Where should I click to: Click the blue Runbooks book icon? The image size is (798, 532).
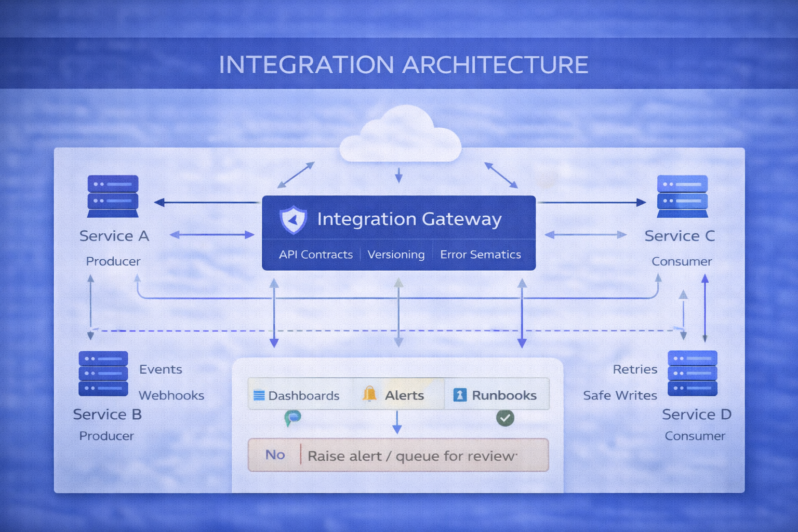click(x=460, y=395)
